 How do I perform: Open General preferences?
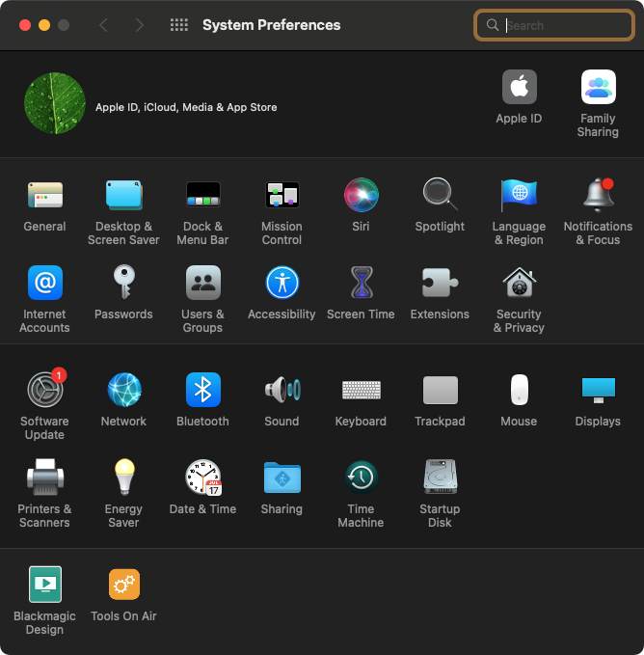pos(45,195)
